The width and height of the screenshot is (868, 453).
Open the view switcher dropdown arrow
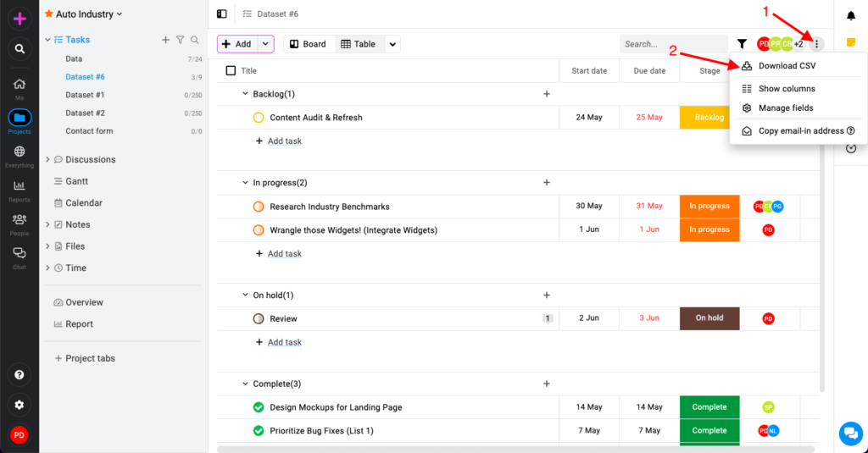click(x=392, y=44)
